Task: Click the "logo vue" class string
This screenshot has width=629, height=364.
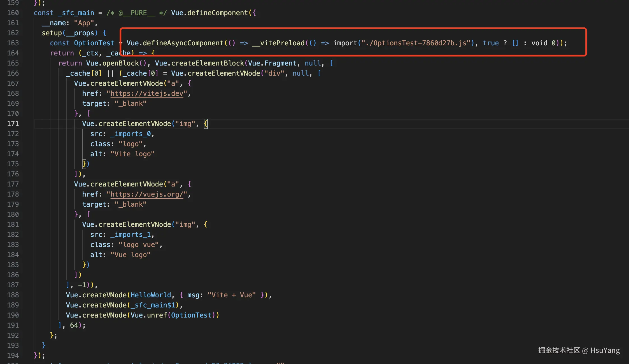Action: tap(139, 245)
